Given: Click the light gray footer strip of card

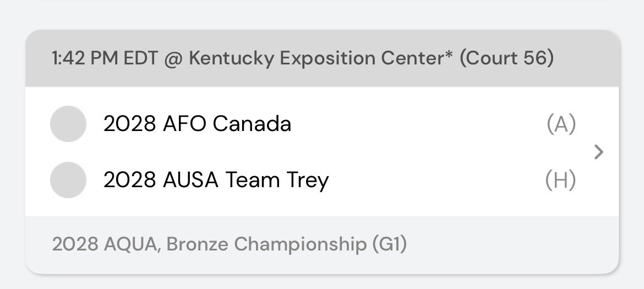Looking at the screenshot, I should tap(322, 245).
